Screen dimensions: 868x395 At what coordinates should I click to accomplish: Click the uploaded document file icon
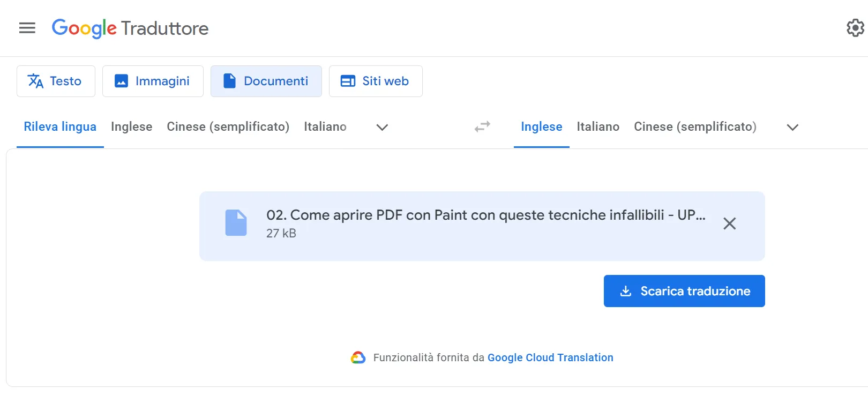click(x=236, y=223)
